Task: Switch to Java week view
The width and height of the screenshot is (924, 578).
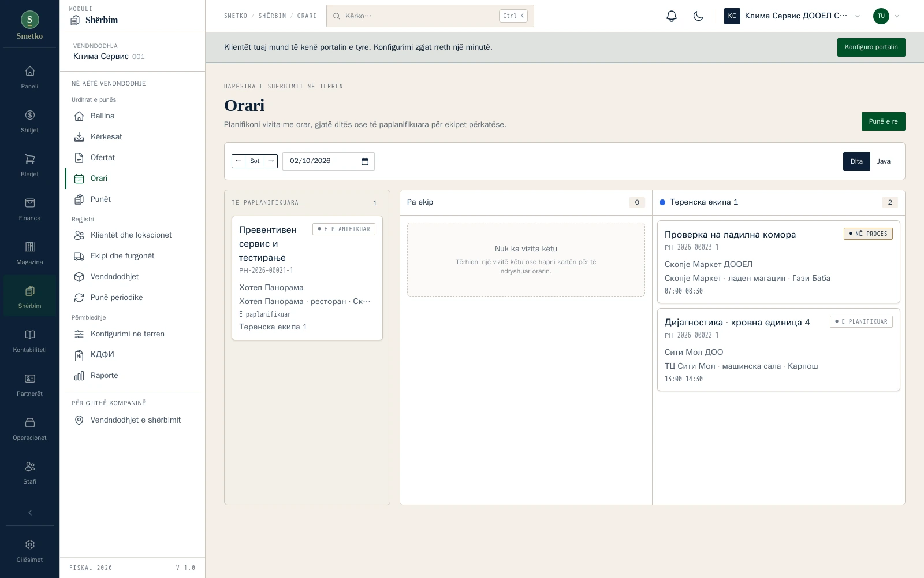Action: tap(884, 161)
